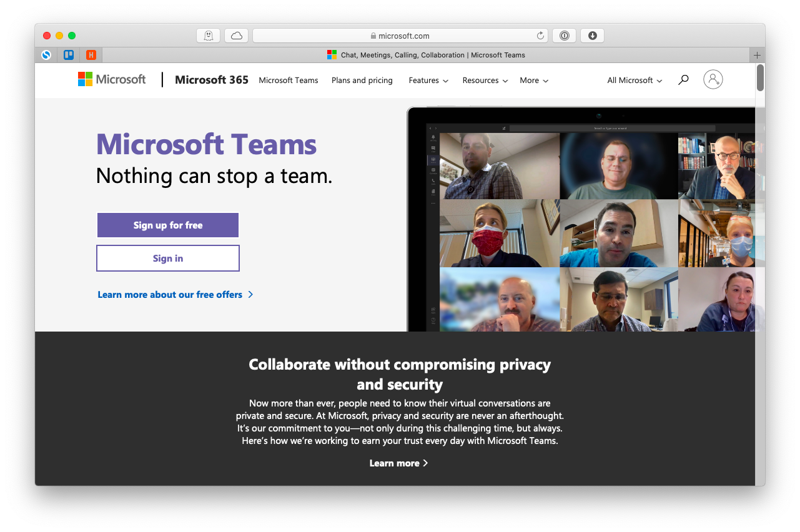Click the lock icon in address bar
800x532 pixels.
click(373, 36)
